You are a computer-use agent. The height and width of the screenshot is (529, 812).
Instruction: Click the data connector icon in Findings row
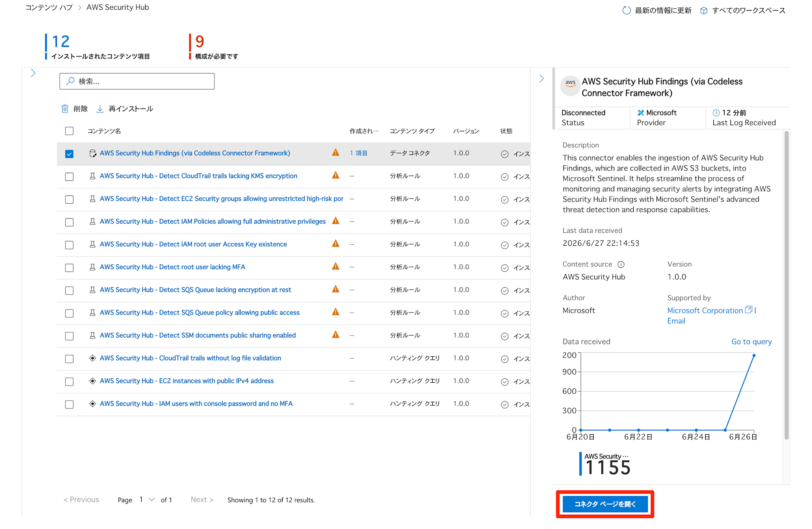coord(93,153)
